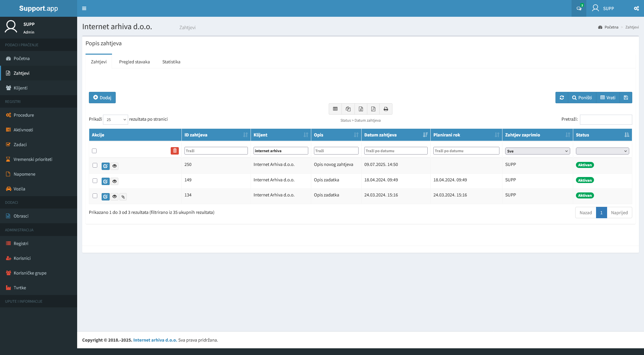
Task: Click the refresh icon button
Action: tap(562, 98)
